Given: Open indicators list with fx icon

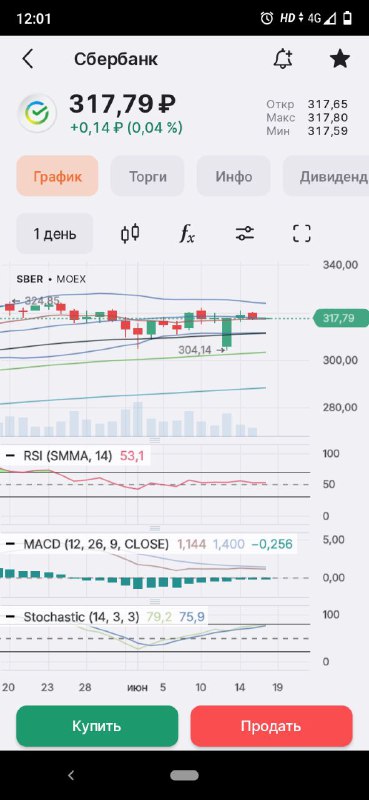Looking at the screenshot, I should point(187,234).
